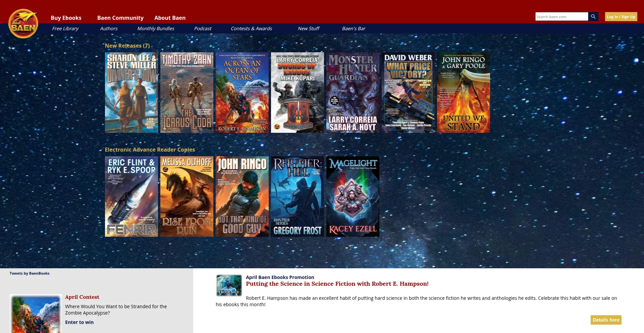Open Putting the Science in Science Fiction link

coord(337,284)
